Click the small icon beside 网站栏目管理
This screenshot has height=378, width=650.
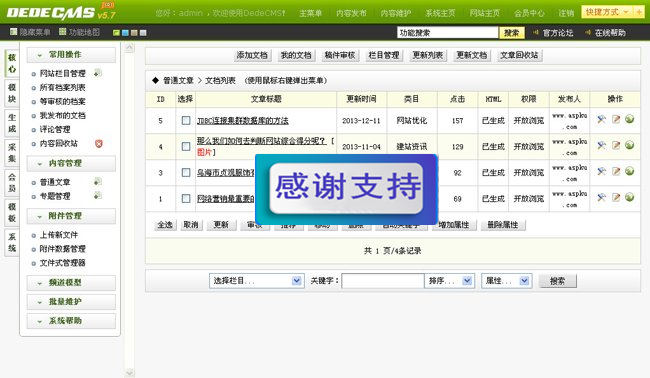pyautogui.click(x=97, y=73)
